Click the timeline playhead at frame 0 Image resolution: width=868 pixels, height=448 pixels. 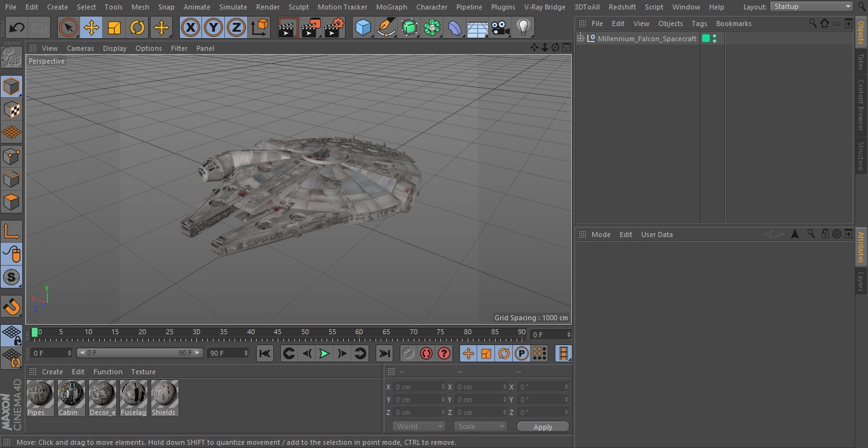pyautogui.click(x=35, y=332)
